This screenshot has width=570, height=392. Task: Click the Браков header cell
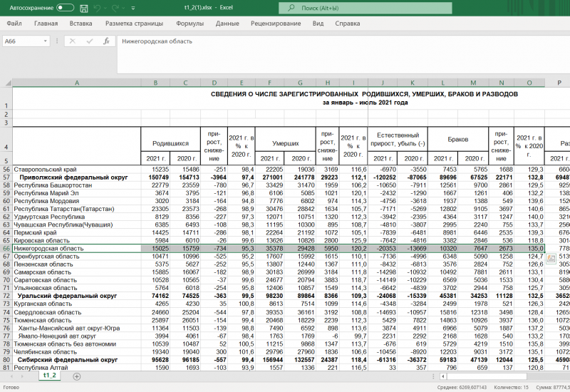tap(458, 140)
